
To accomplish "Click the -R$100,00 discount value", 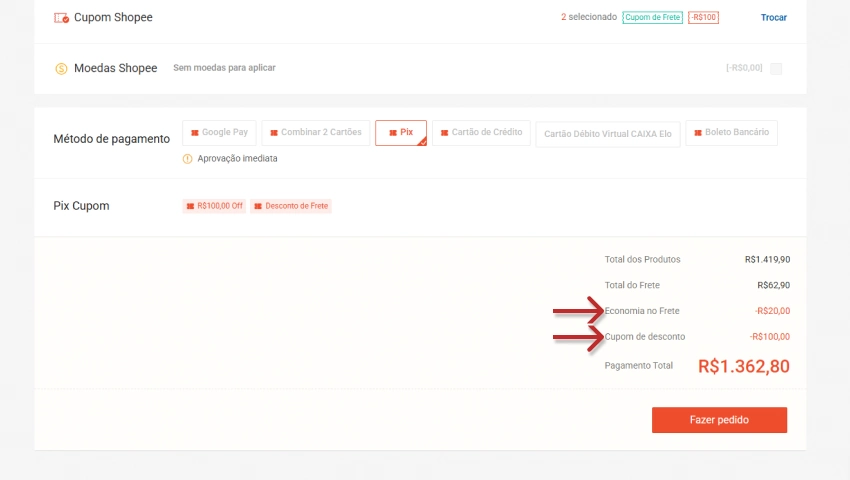I will [770, 337].
